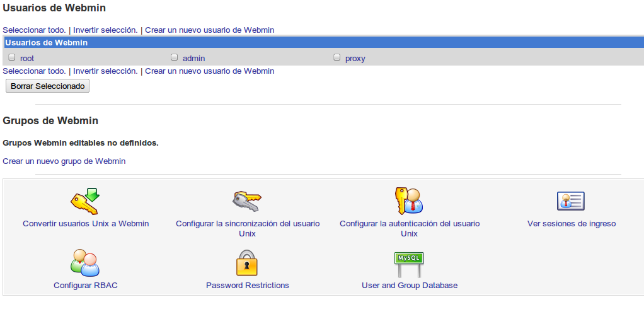The width and height of the screenshot is (644, 319).
Task: Edit the admin user via its name link
Action: [193, 59]
